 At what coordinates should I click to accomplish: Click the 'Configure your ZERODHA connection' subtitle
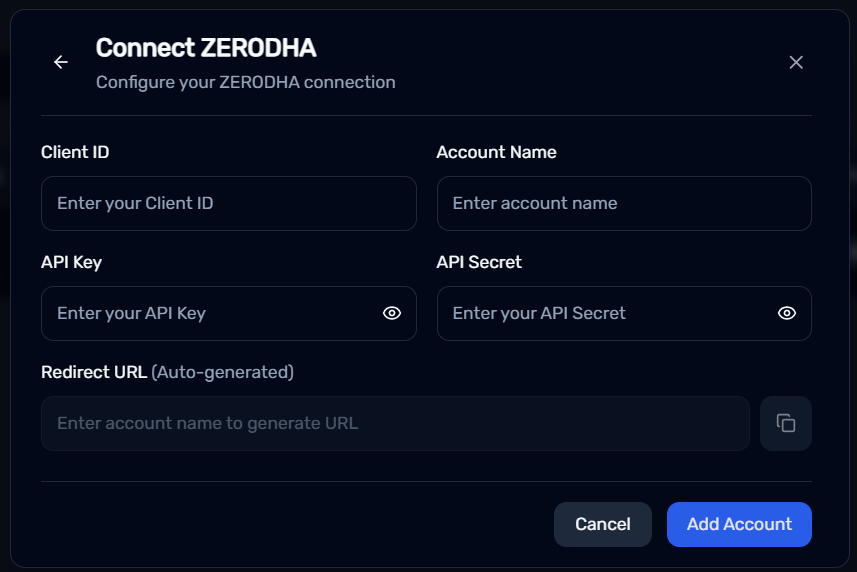[x=245, y=82]
